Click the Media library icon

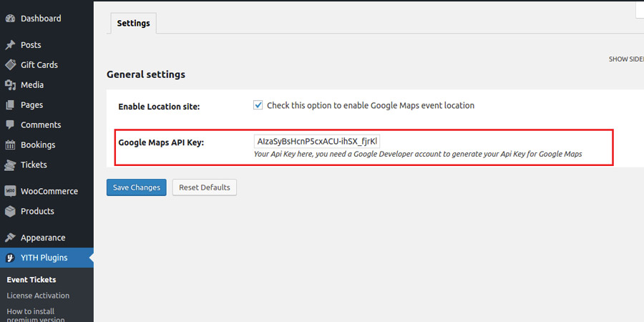tap(10, 85)
